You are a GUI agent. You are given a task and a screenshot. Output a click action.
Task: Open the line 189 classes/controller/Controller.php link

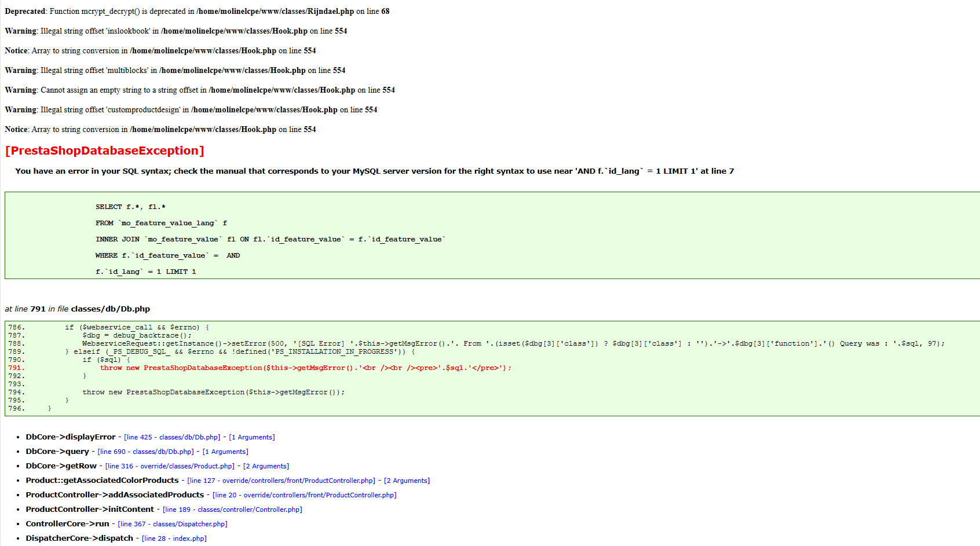232,510
